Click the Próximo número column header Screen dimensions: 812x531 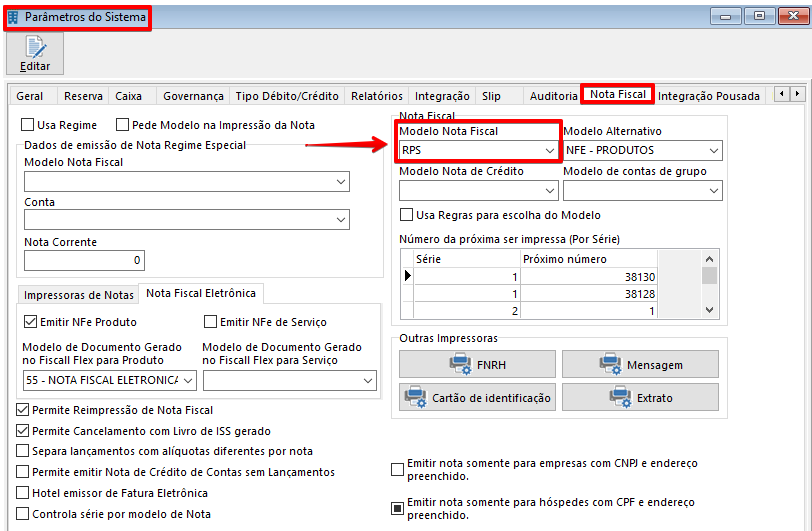coord(589,259)
